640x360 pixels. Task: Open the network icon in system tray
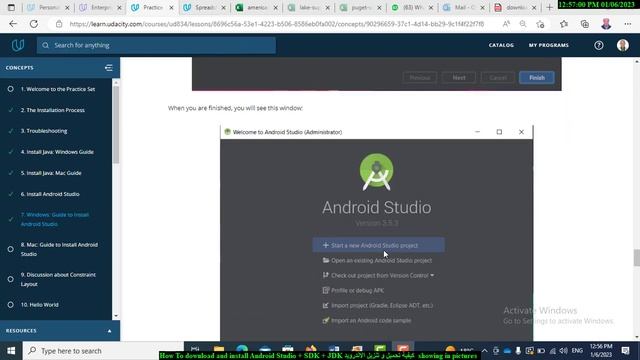(553, 351)
